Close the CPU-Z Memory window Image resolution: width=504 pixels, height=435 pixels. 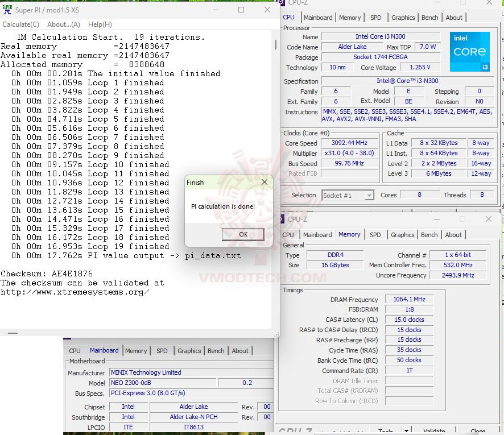pyautogui.click(x=489, y=219)
